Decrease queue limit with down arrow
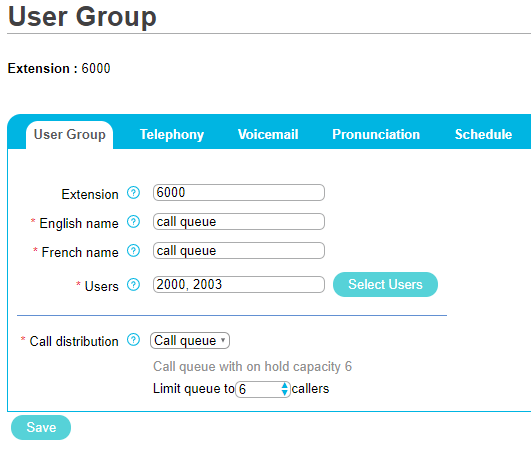The image size is (531, 461). pos(285,392)
